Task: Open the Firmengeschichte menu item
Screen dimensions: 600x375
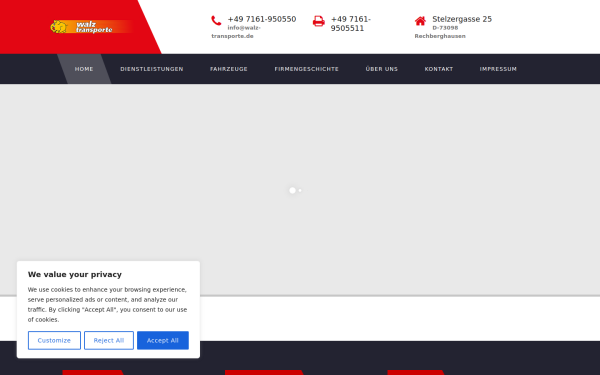Action: (307, 69)
